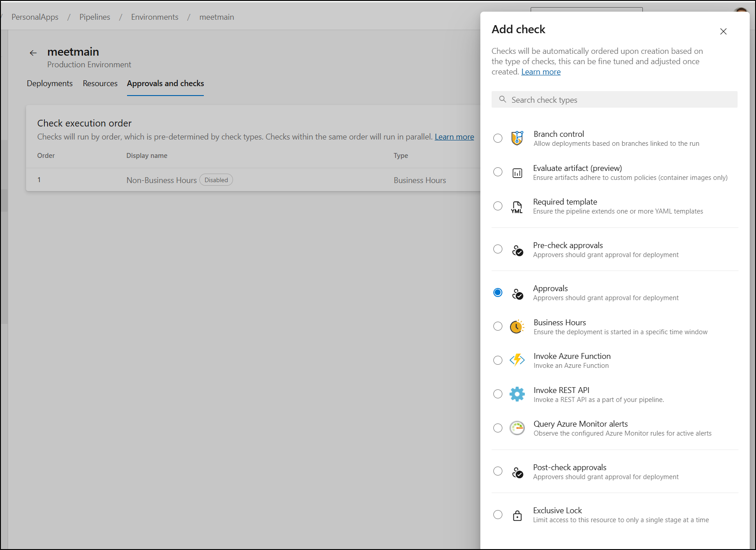Click the Check execution order heading
Image resolution: width=756 pixels, height=550 pixels.
click(x=84, y=123)
